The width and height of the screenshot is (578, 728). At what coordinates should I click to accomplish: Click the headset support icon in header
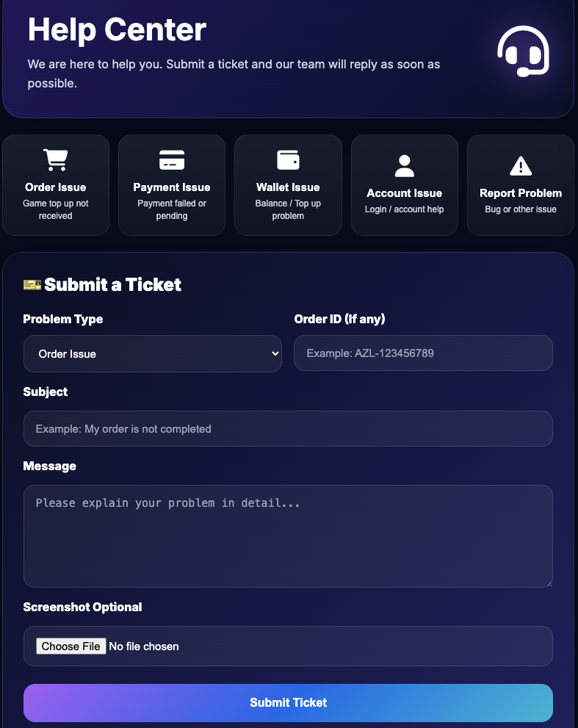[x=523, y=51]
